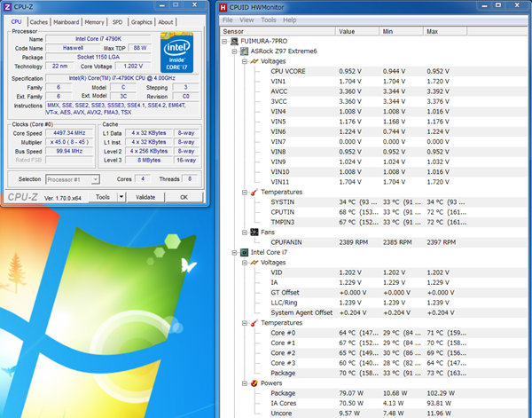532x418 pixels.
Task: Collapse the Fans group
Action: point(245,233)
